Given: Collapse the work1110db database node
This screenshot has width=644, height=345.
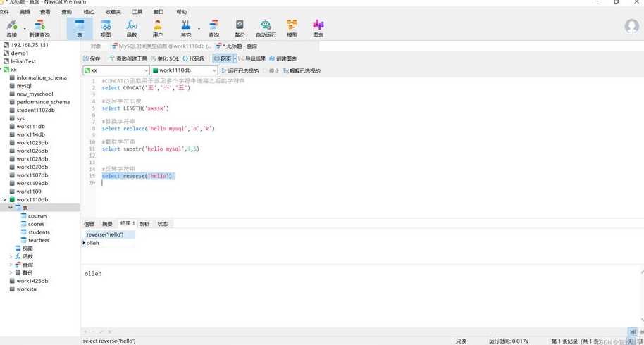Looking at the screenshot, I should 5,199.
